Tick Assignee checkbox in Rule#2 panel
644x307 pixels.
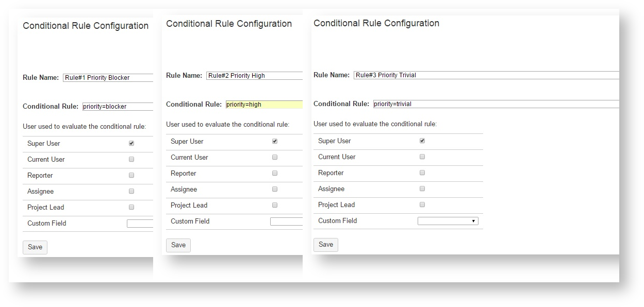coord(275,190)
